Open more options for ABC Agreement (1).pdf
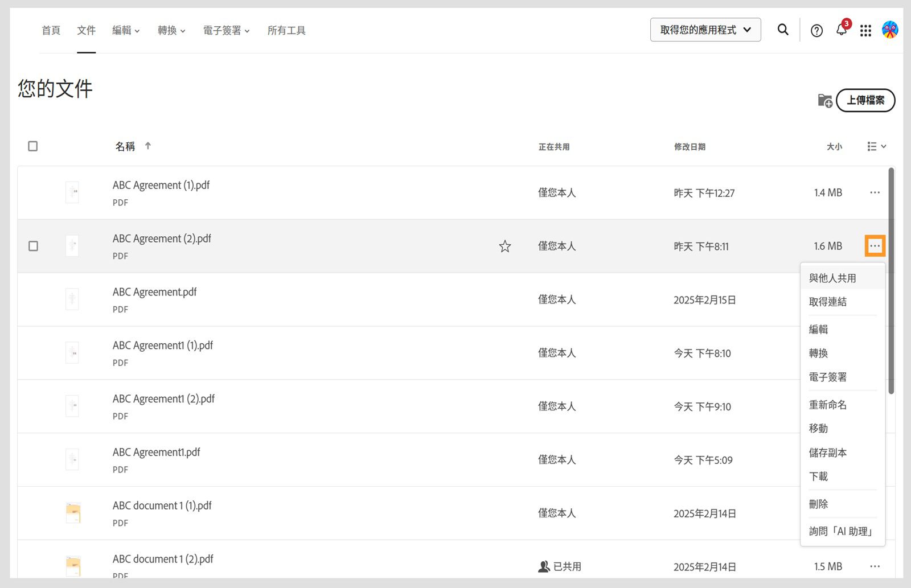The height and width of the screenshot is (588, 911). pos(875,193)
